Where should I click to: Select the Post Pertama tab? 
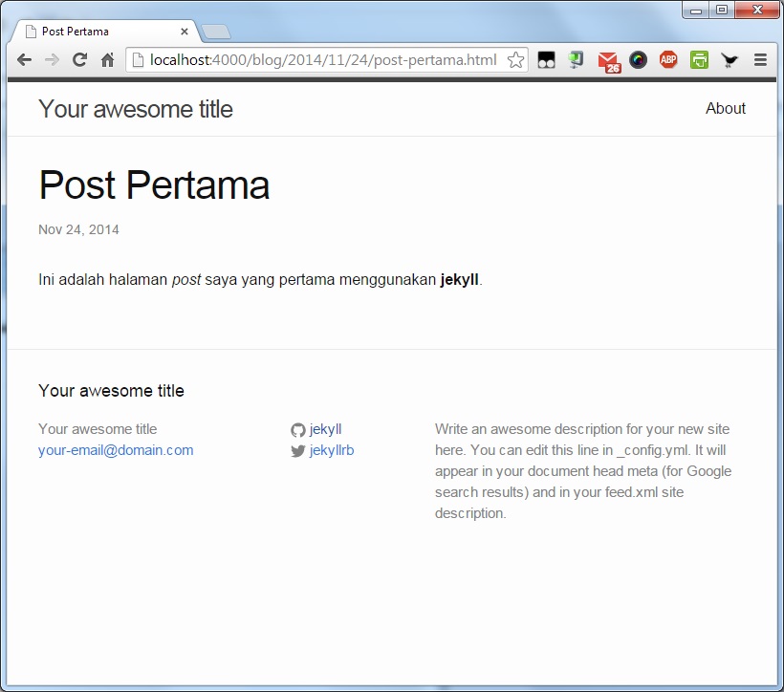coord(105,32)
